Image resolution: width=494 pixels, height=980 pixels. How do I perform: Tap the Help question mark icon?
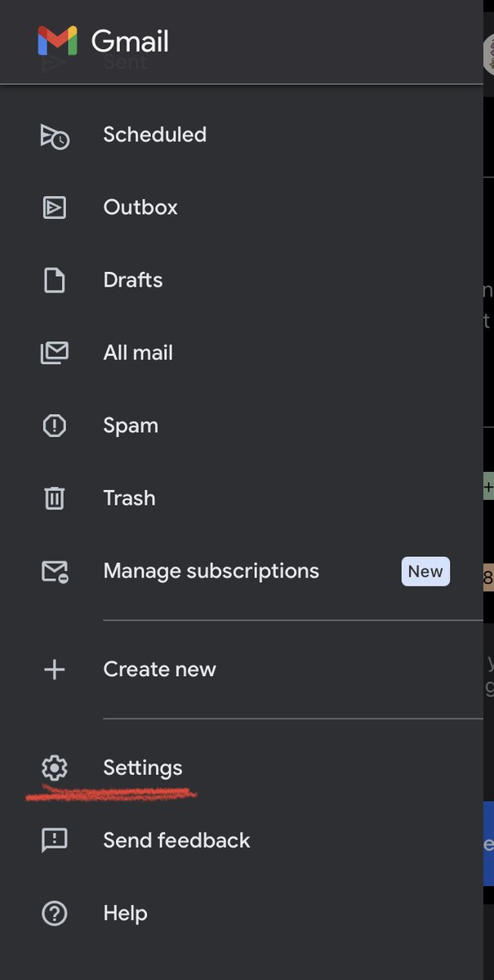55,913
